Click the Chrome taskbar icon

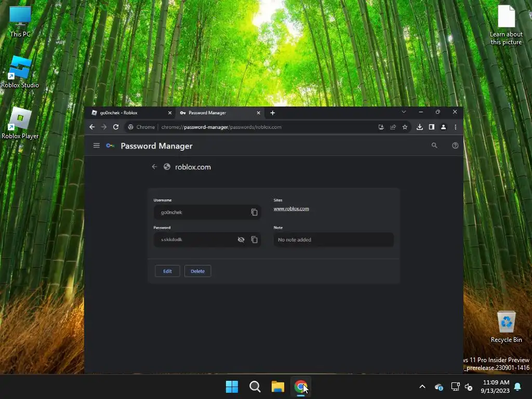pos(301,387)
